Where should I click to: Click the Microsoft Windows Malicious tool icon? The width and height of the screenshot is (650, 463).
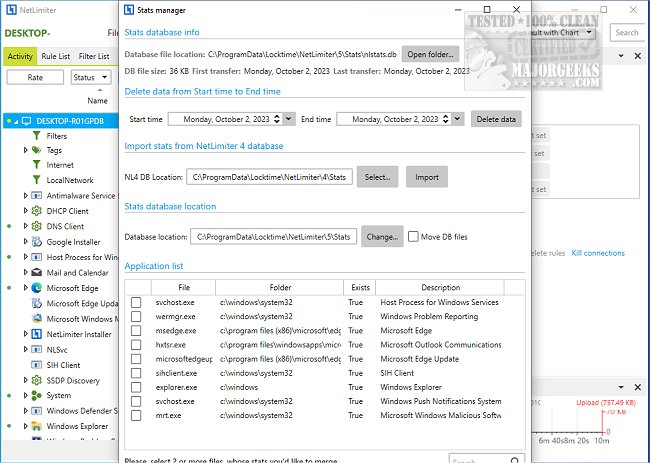36,318
